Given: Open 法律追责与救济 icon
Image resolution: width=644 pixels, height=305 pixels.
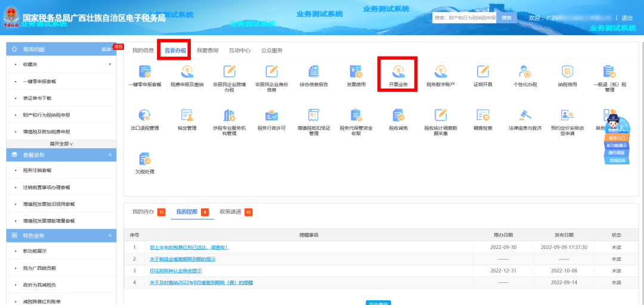Looking at the screenshot, I should point(525,116).
